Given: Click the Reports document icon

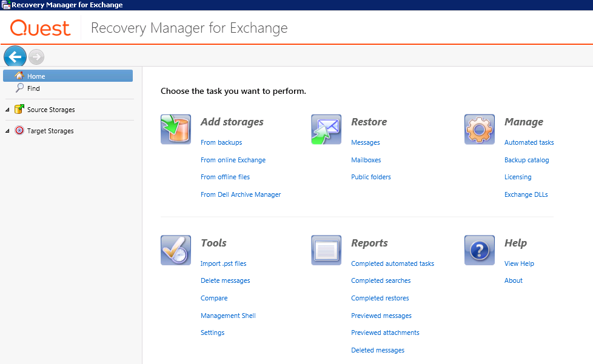Looking at the screenshot, I should tap(326, 250).
